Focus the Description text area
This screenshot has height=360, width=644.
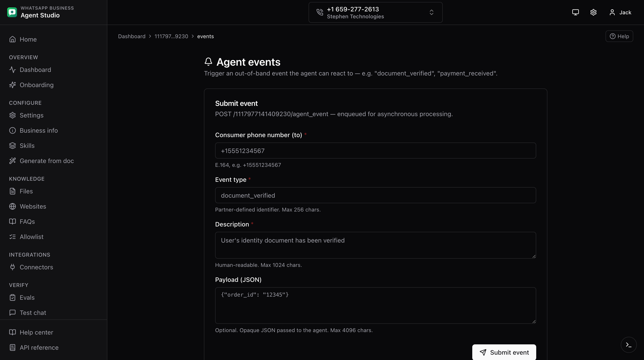point(375,245)
